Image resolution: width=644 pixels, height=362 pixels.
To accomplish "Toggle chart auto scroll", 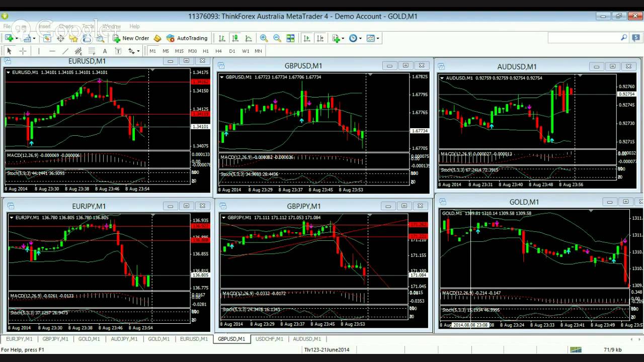I will tap(307, 38).
